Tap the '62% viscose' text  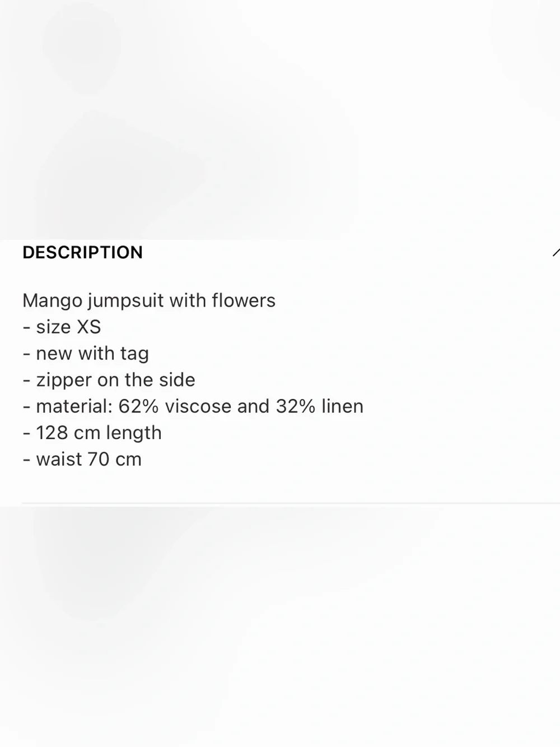175,406
